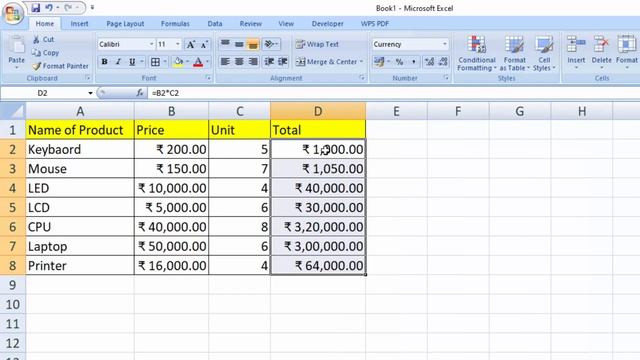Image resolution: width=640 pixels, height=360 pixels.
Task: Redo action in Quick Access toolbar
Action: tap(68, 8)
